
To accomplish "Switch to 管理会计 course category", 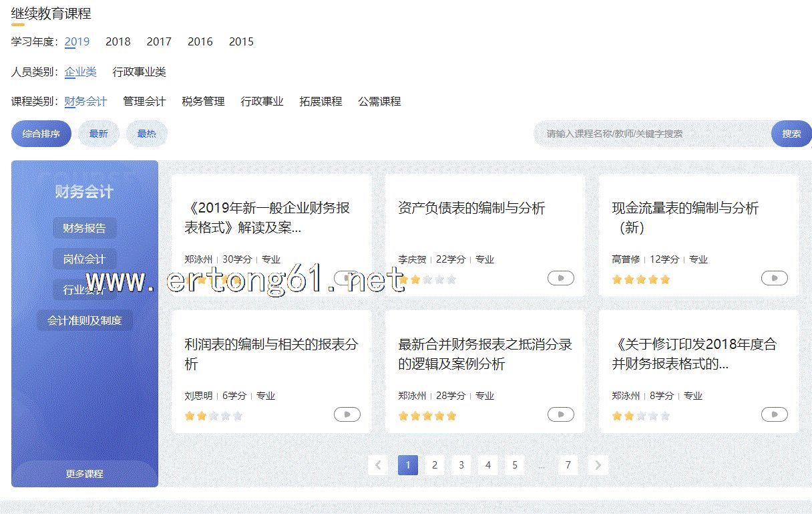I will pos(144,102).
